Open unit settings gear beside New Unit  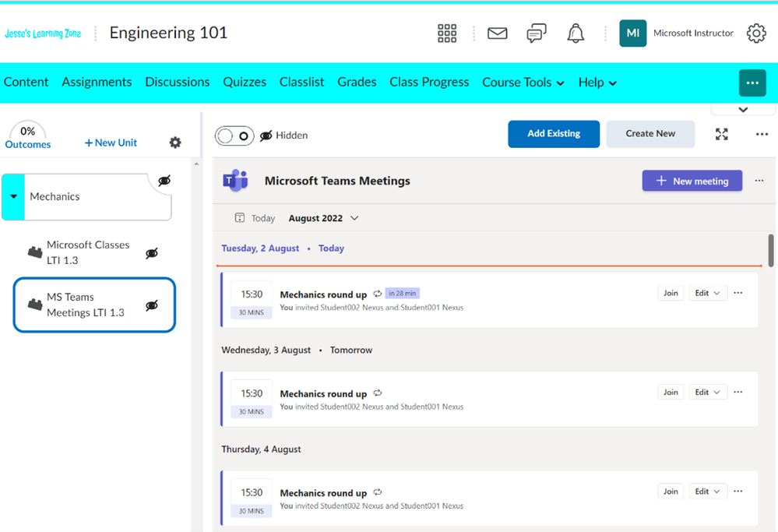[x=175, y=143]
